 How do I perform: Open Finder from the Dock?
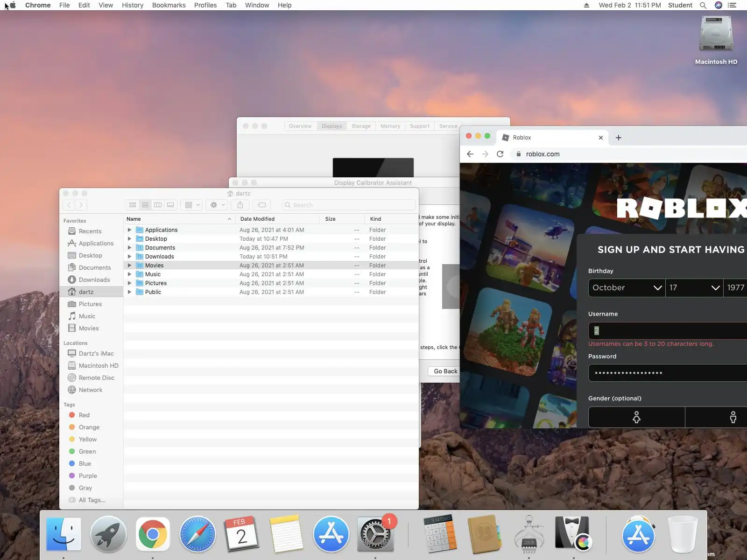63,534
